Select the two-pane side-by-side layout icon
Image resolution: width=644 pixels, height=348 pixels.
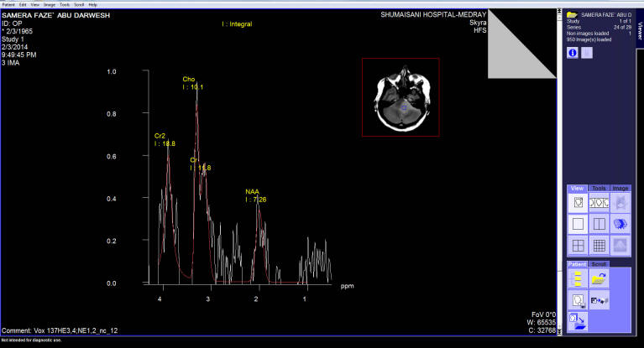pyautogui.click(x=598, y=224)
